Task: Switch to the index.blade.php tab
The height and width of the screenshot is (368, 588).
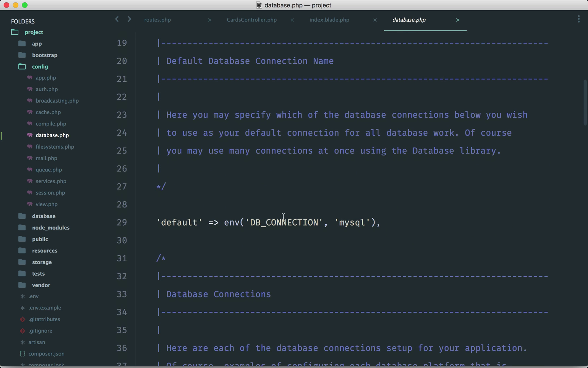Action: 329,20
